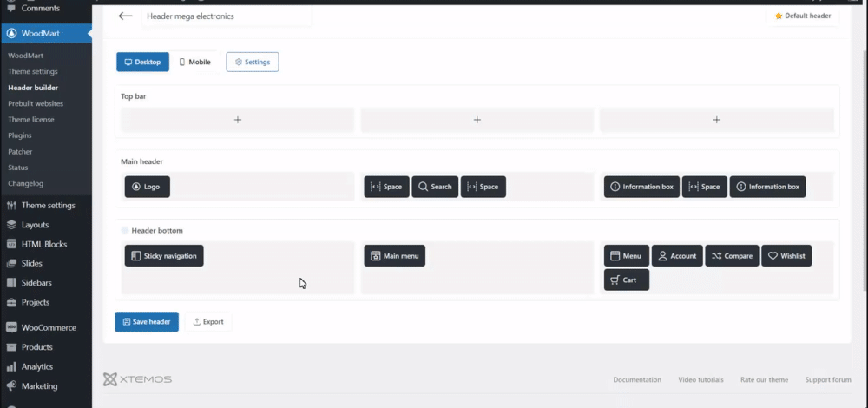Open the WoodMart top-level sidebar menu

click(x=46, y=33)
